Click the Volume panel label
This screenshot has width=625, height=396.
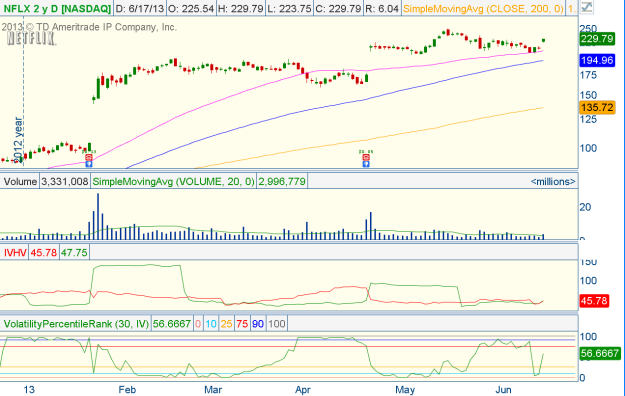click(20, 181)
